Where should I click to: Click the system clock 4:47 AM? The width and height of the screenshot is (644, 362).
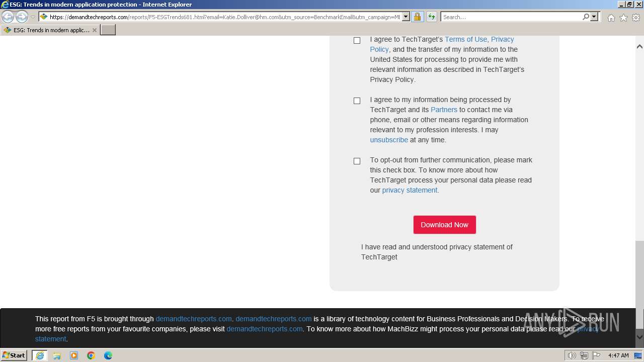(618, 355)
